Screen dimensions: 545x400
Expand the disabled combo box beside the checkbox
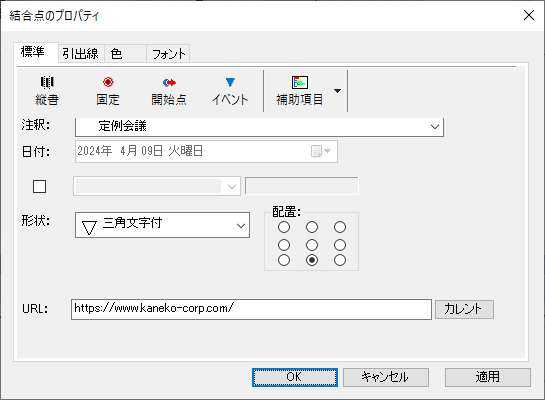(x=232, y=187)
